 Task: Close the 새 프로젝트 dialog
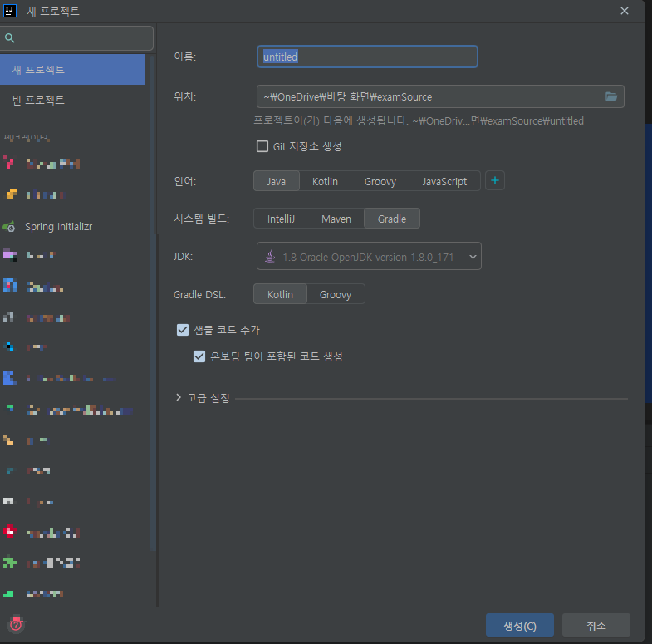tap(625, 11)
